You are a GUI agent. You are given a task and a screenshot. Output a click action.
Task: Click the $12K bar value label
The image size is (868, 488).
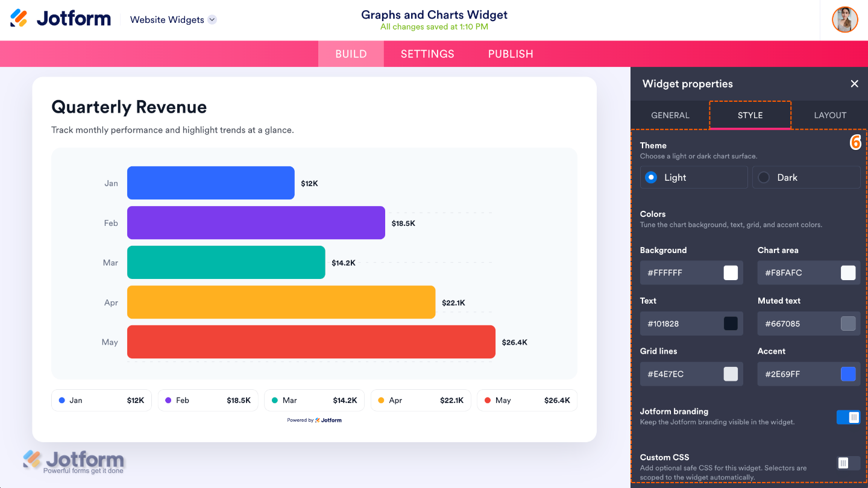pyautogui.click(x=310, y=183)
